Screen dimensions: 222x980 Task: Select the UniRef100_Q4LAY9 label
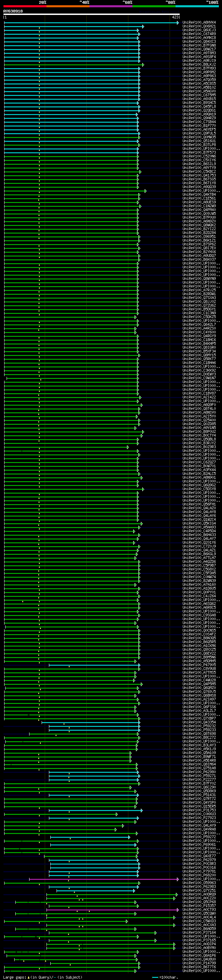pos(199,826)
